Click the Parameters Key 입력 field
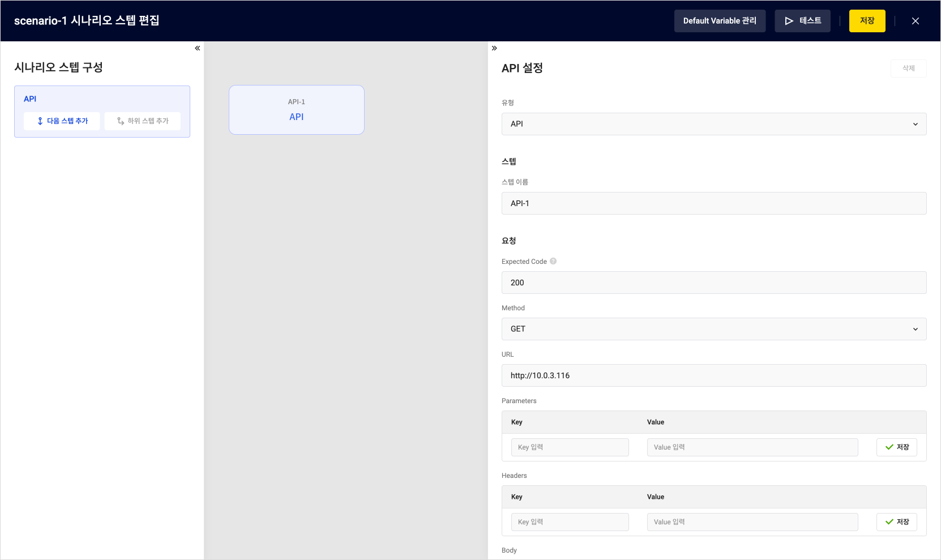941x560 pixels. pyautogui.click(x=570, y=447)
